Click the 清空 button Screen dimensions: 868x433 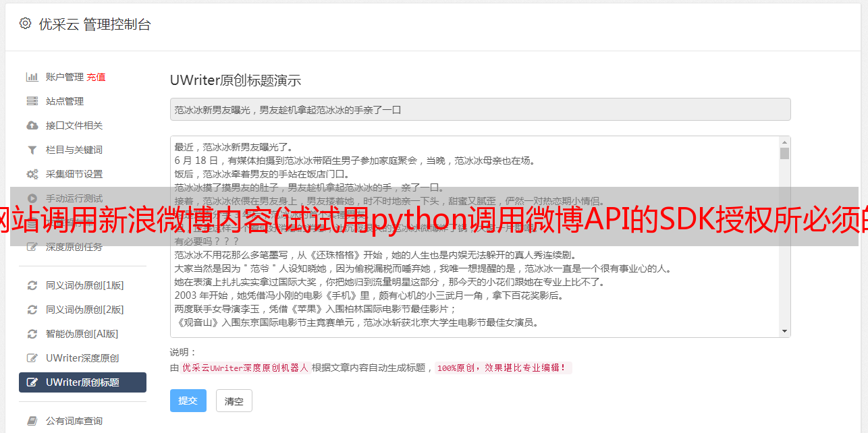(234, 401)
